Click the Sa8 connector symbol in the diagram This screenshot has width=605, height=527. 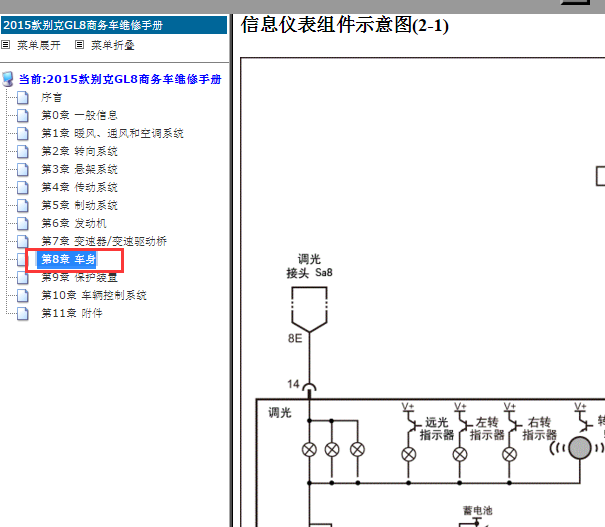click(x=309, y=309)
